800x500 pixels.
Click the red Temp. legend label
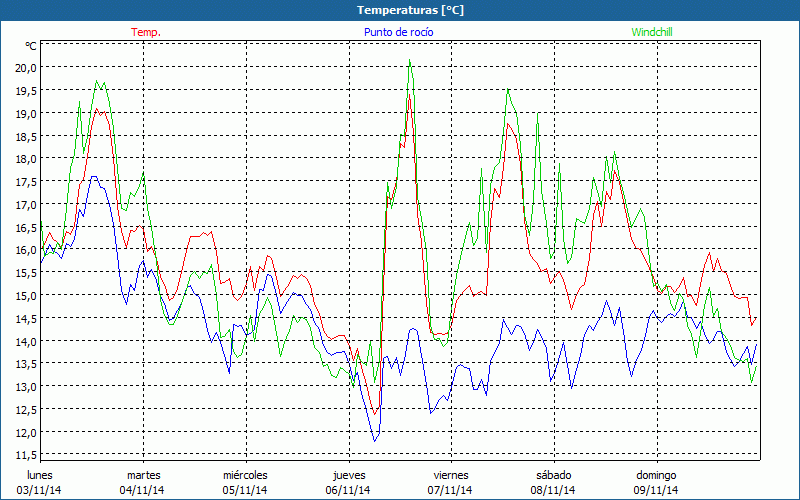click(146, 32)
